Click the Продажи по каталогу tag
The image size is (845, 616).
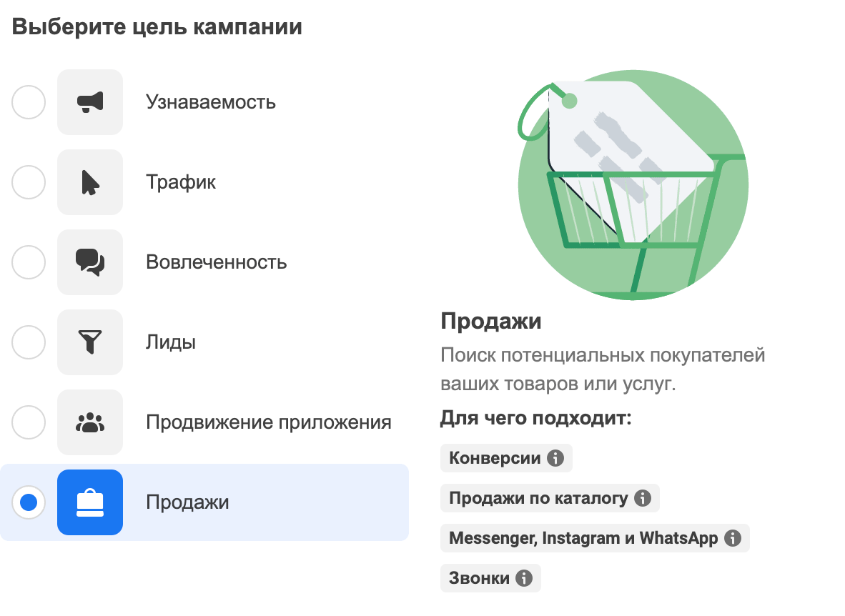(x=550, y=498)
